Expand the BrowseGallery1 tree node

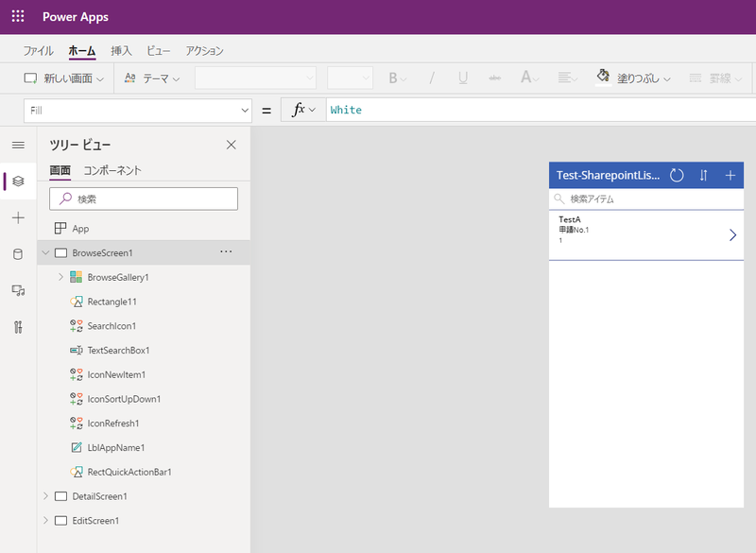point(61,277)
